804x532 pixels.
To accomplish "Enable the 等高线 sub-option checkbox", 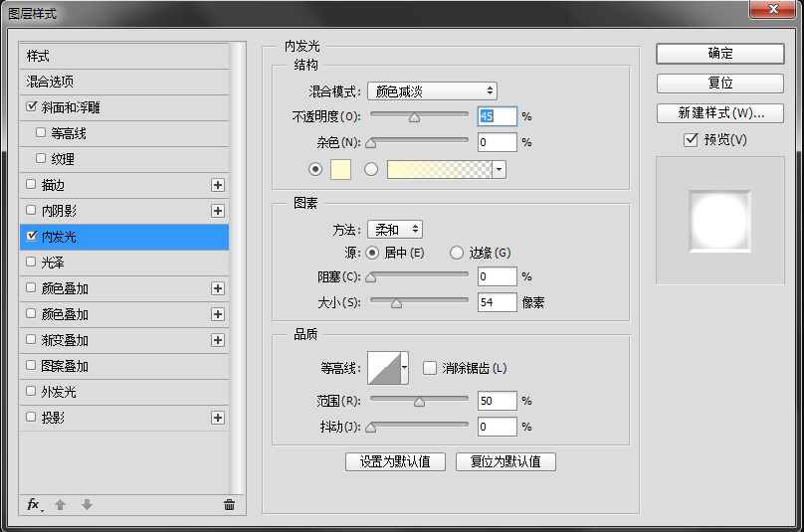I will (x=41, y=132).
